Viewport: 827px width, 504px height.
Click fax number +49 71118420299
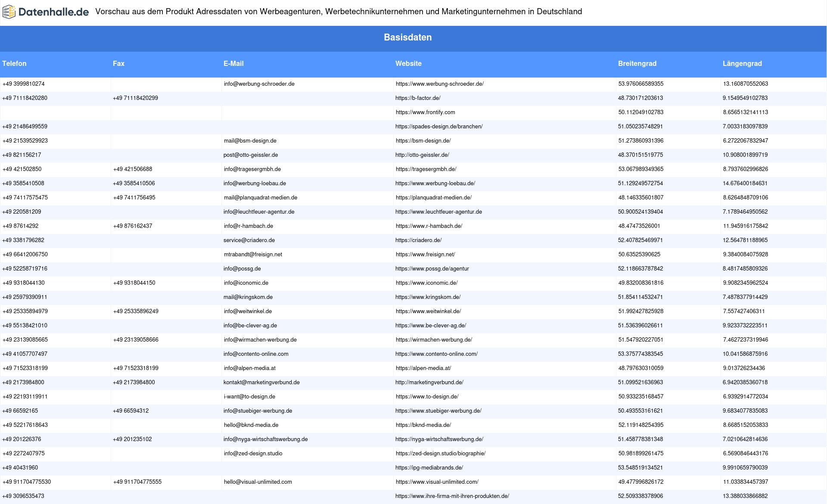point(135,98)
